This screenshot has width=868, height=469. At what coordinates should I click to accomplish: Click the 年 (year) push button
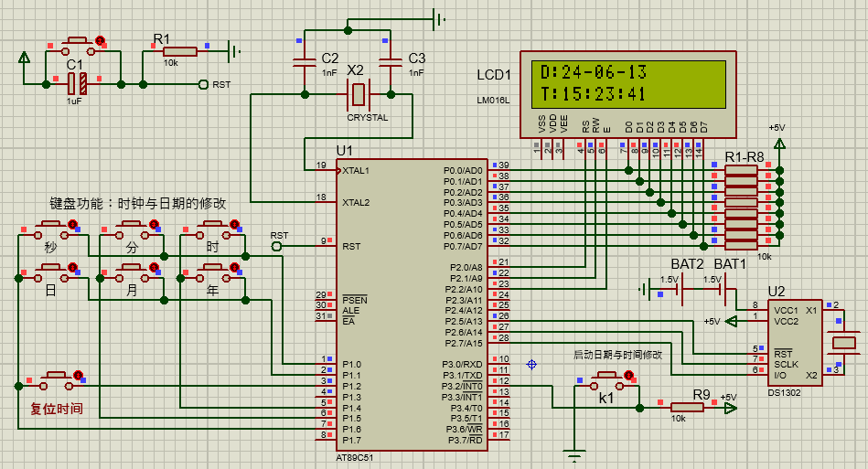[212, 274]
